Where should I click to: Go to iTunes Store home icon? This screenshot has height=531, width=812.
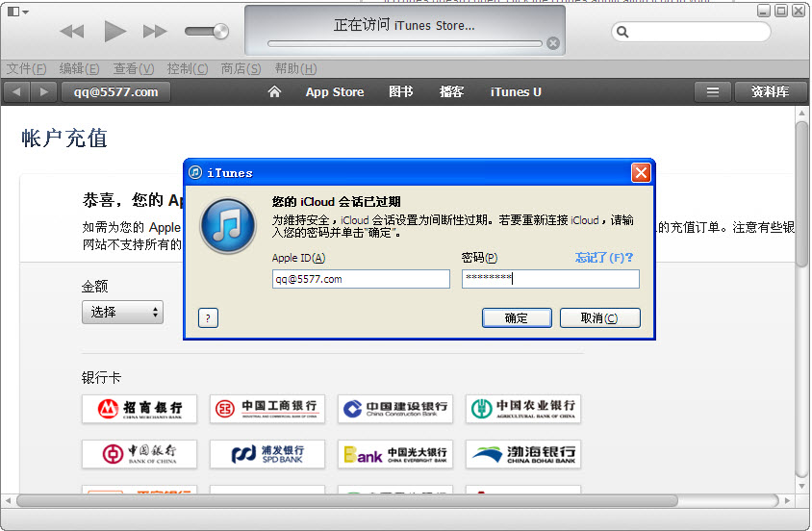[274, 92]
